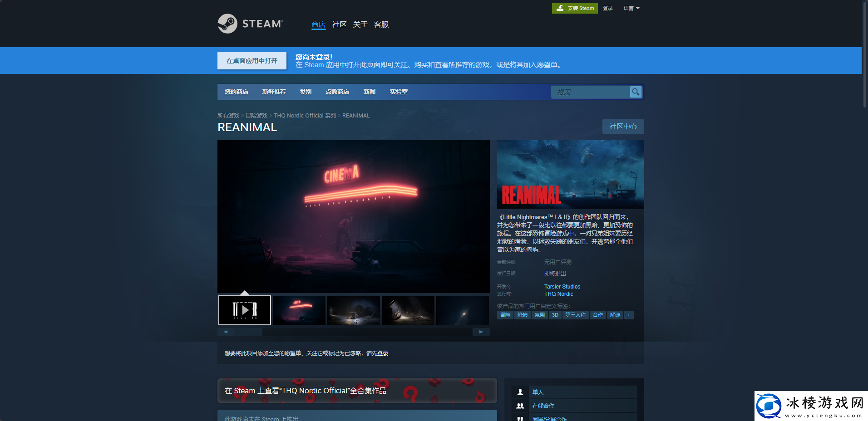Expand the 您的商店 store menu
Image resolution: width=868 pixels, height=421 pixels.
236,92
